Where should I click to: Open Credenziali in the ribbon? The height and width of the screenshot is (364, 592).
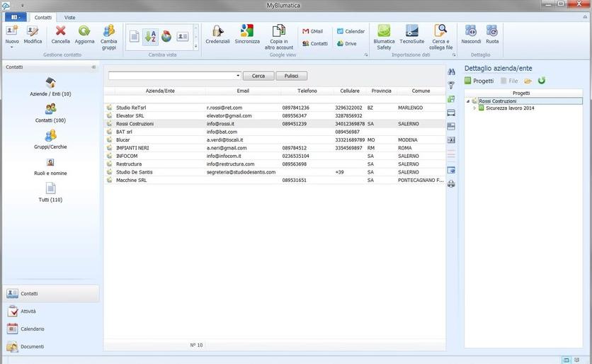(x=217, y=32)
